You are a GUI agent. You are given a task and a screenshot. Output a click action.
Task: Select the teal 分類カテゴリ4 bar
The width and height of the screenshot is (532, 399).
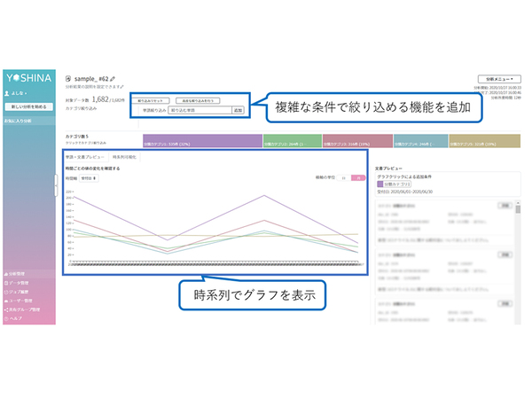click(x=420, y=141)
